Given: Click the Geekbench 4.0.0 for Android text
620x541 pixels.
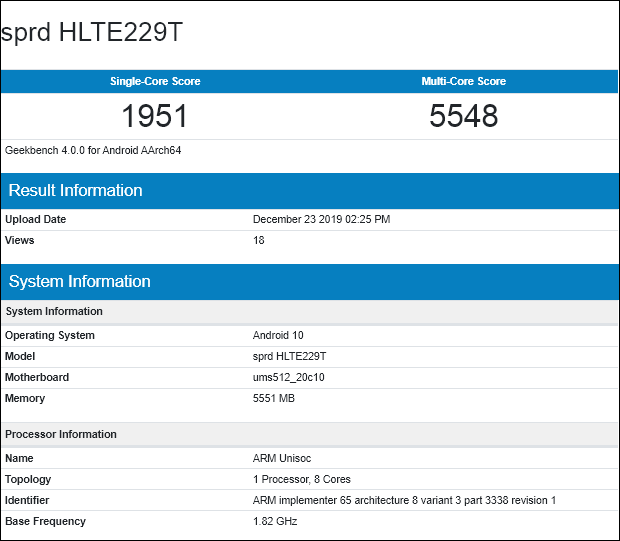Looking at the screenshot, I should point(93,150).
